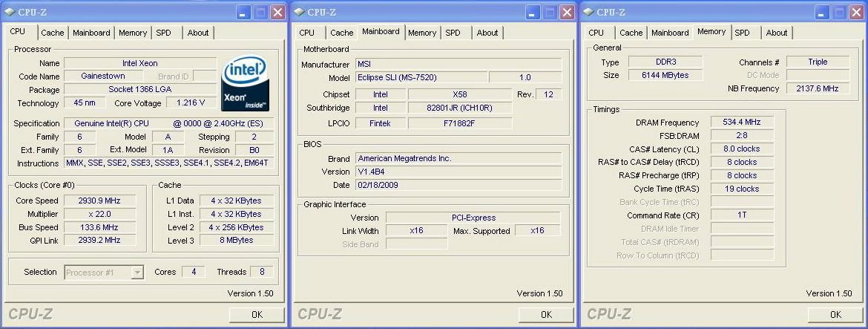Screen dimensions: 868x329
Task: Open the About tab in the Mainboard window
Action: click(x=487, y=33)
